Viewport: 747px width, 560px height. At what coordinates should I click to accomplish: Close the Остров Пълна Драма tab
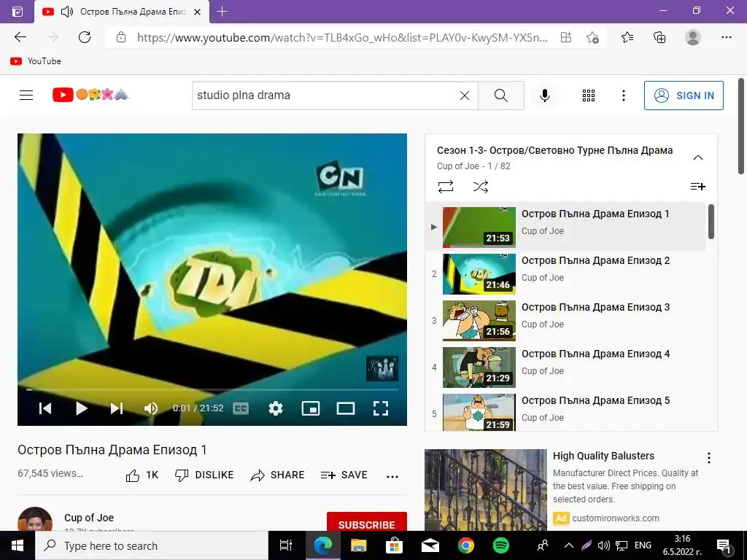point(197,12)
